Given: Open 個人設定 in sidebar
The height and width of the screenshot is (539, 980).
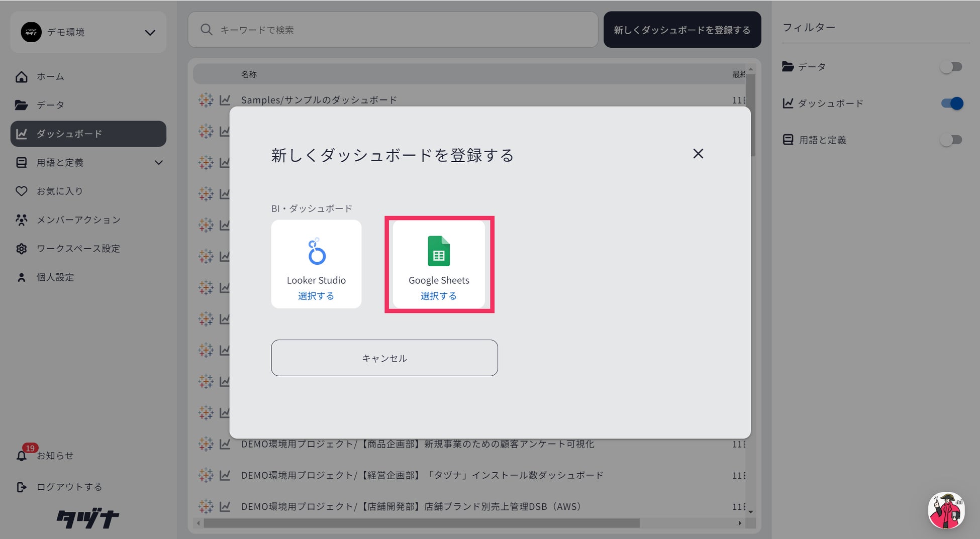Looking at the screenshot, I should click(88, 277).
